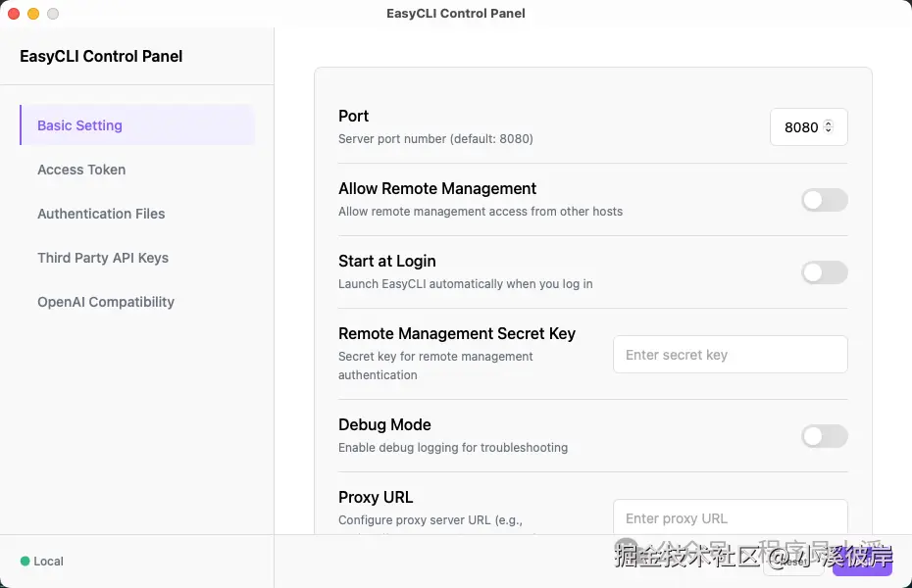Click the Enter secret key field
This screenshot has height=588, width=912.
[730, 355]
